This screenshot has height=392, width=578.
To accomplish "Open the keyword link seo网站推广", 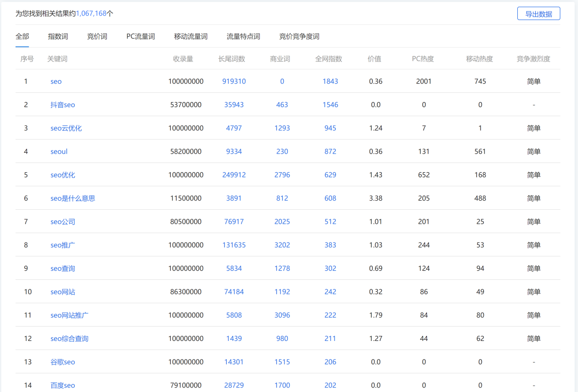I will 69,315.
